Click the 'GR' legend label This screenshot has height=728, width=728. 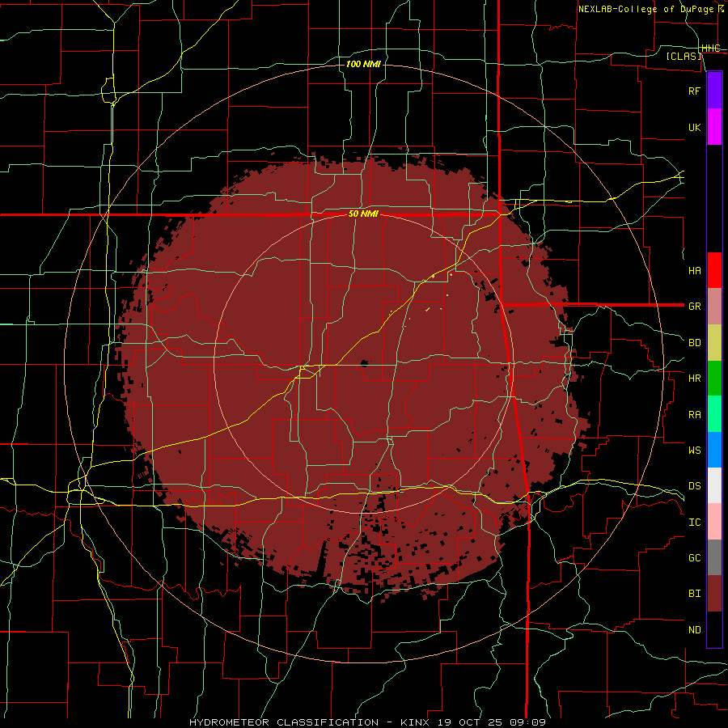[695, 307]
